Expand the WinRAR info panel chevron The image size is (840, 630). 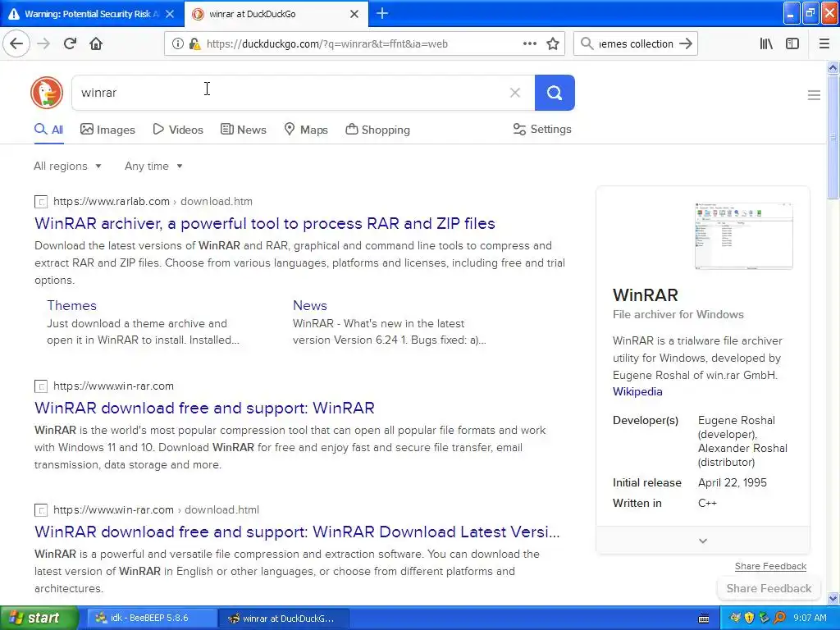pyautogui.click(x=703, y=541)
